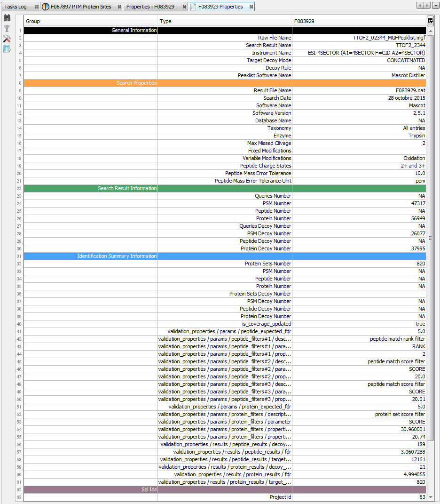This screenshot has height=504, width=440.
Task: Click the Search Result Name cell
Action: tap(225, 45)
